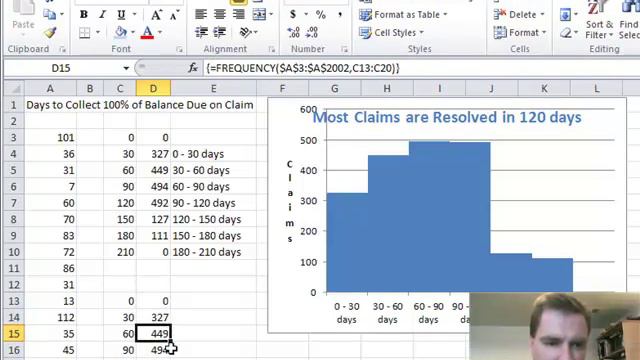The image size is (640, 360).
Task: Expand the Delete button dropdown arrow
Action: click(x=542, y=15)
